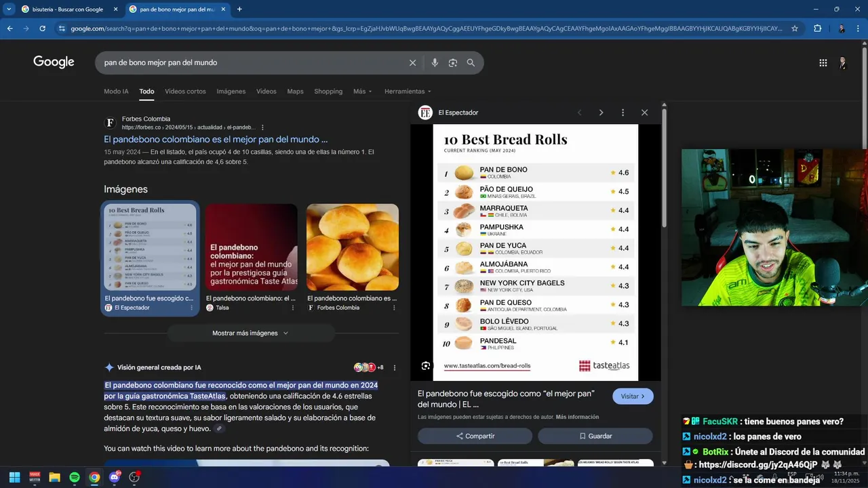
Task: Show next image in preview panel
Action: [601, 113]
